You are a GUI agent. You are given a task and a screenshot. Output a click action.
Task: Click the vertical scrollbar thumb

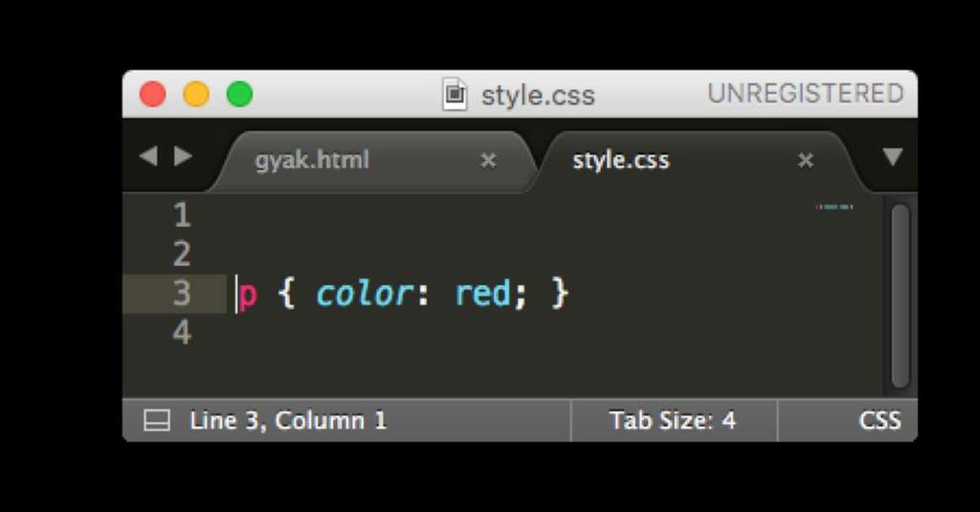click(900, 295)
